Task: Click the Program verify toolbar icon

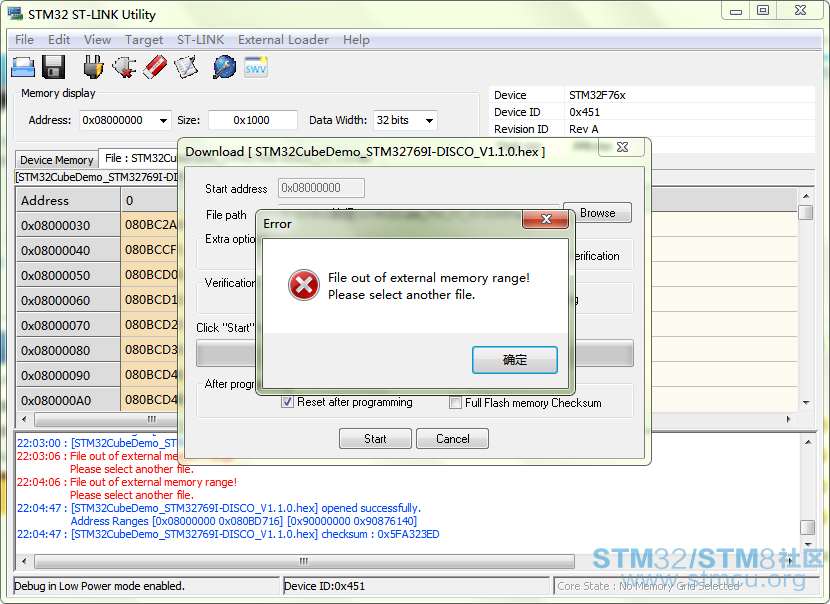Action: 186,67
